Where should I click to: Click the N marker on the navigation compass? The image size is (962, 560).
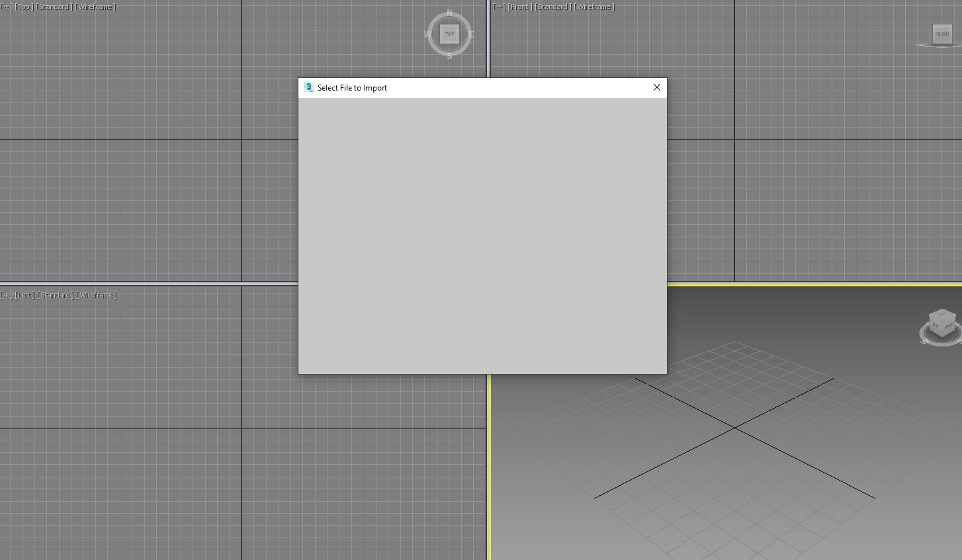click(449, 11)
